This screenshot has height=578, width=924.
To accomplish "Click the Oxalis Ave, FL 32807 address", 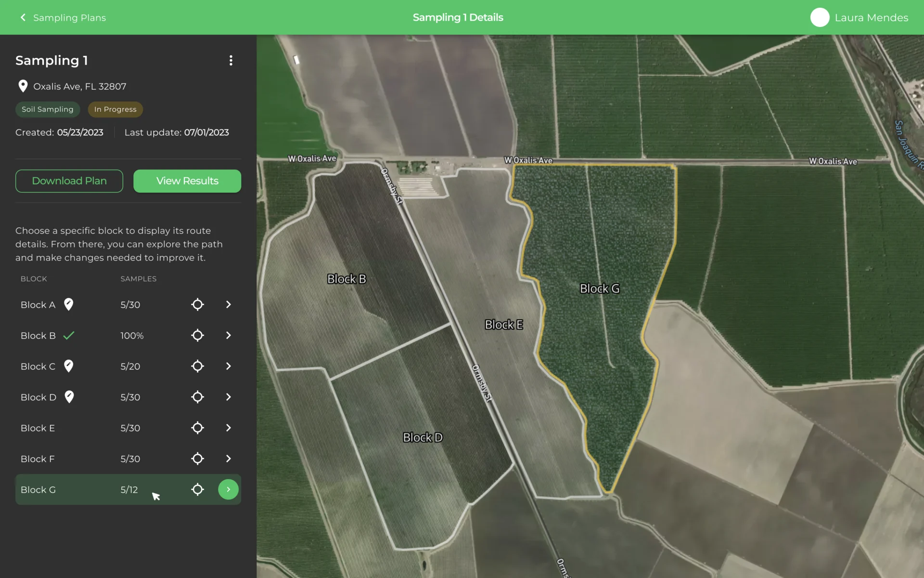I will [x=80, y=87].
